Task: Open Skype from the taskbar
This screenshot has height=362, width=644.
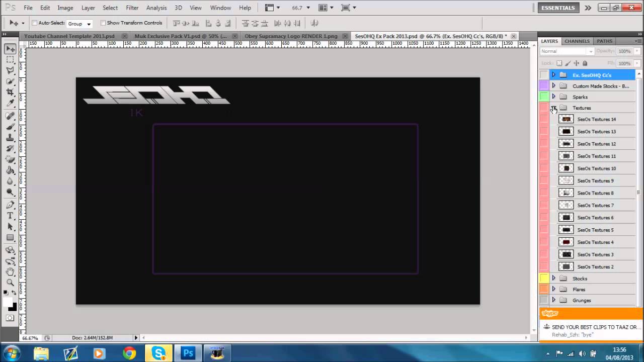Action: (x=159, y=353)
